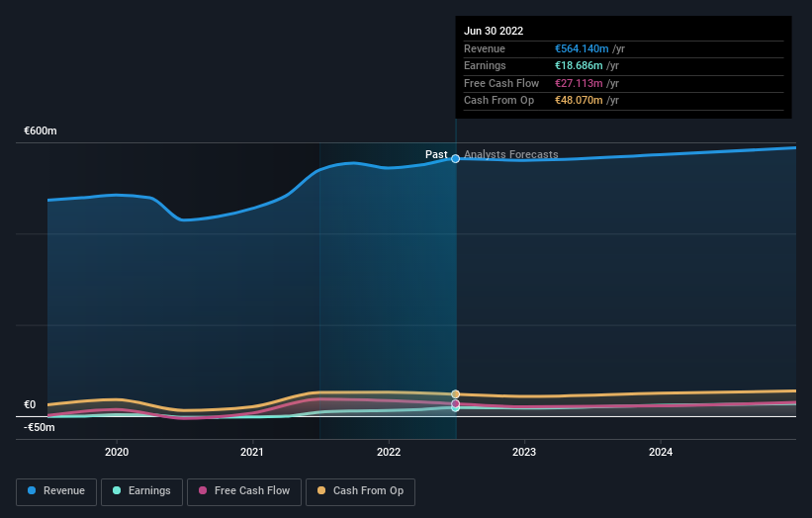Click the 'Revenue' row label in tooltip

485,48
